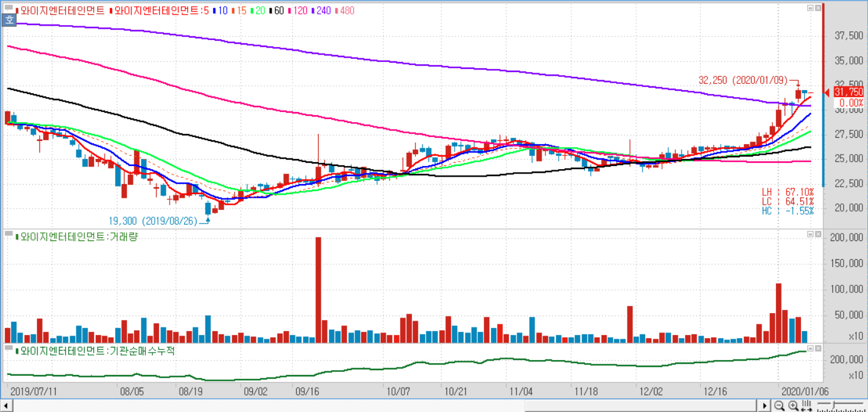Minimize the 기관순매수누적 panel
Image resolution: width=868 pixels, height=412 pixels.
(810, 348)
